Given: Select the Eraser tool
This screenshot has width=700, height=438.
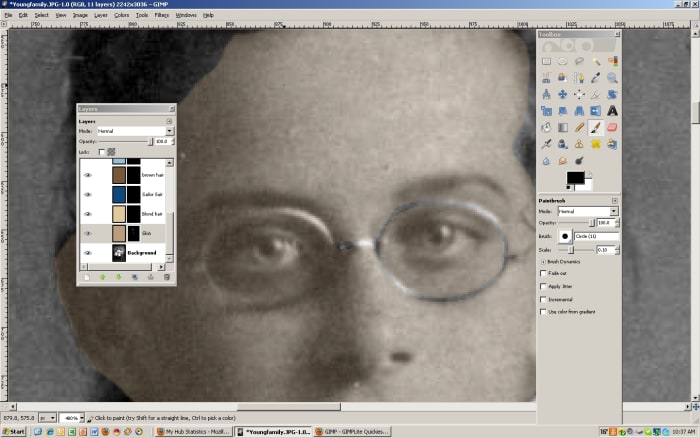Looking at the screenshot, I should click(612, 128).
